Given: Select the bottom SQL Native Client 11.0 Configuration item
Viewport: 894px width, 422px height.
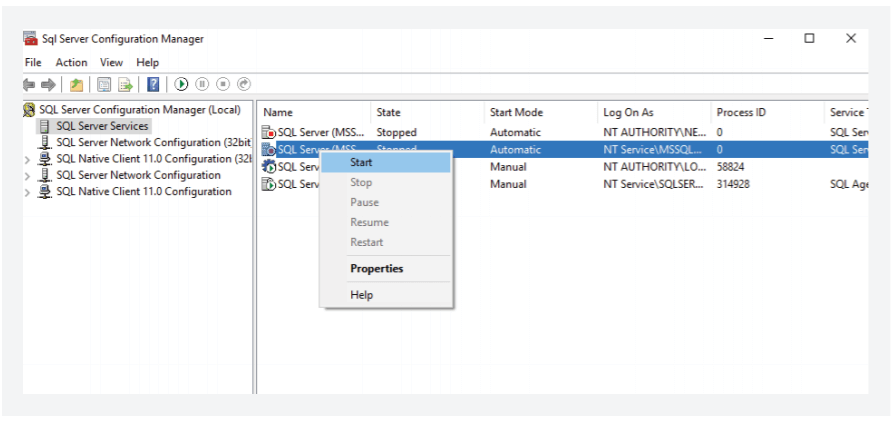Looking at the screenshot, I should (144, 192).
